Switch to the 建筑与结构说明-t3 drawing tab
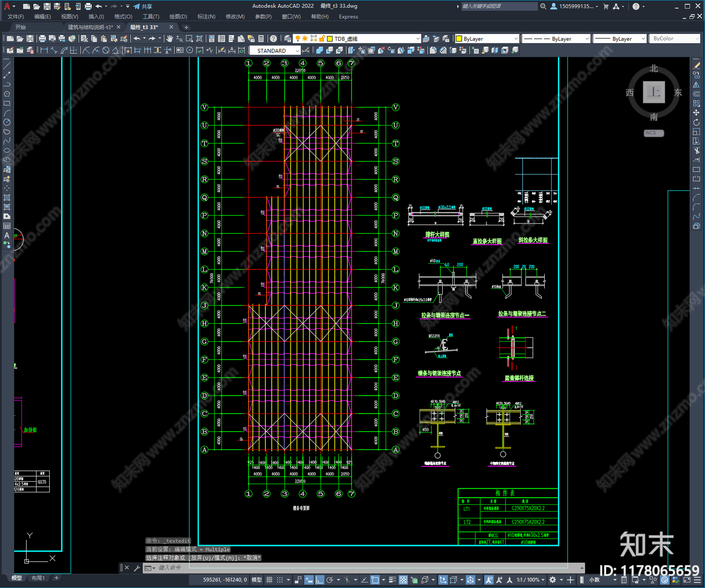The width and height of the screenshot is (705, 588). (x=90, y=27)
